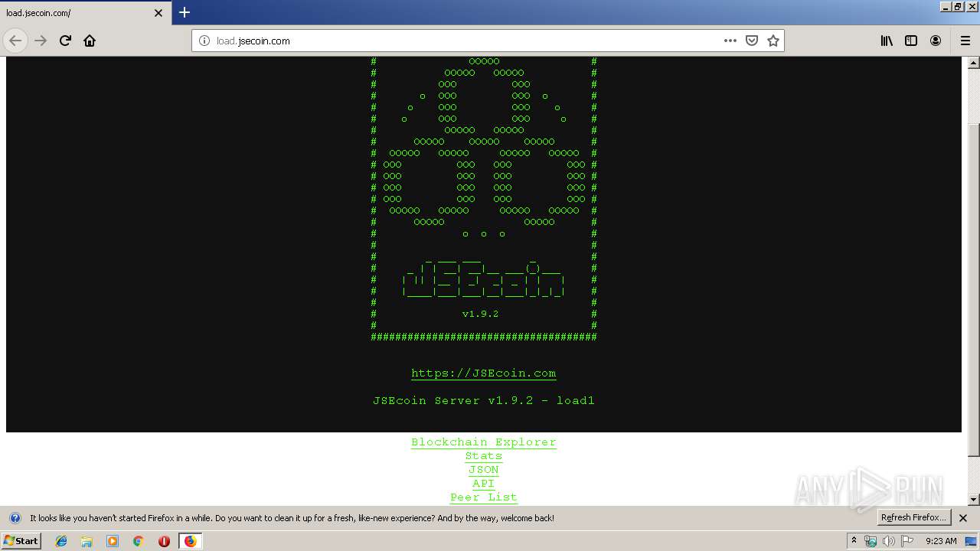Image resolution: width=980 pixels, height=551 pixels.
Task: Open a new tab with the plus button
Action: (185, 12)
